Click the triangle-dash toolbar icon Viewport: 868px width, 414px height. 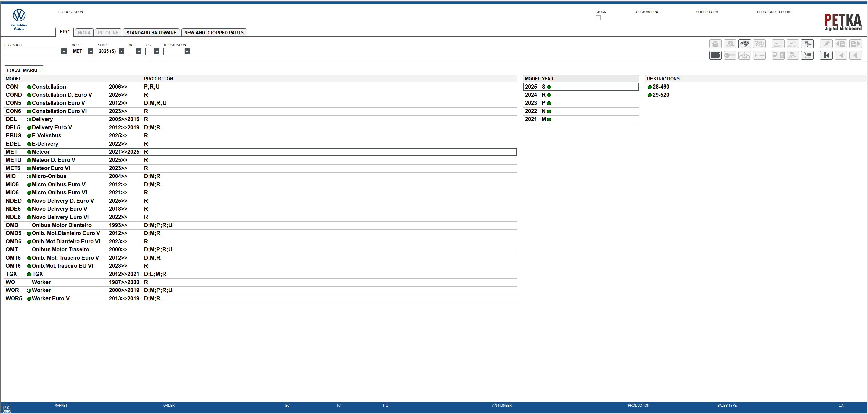[759, 55]
